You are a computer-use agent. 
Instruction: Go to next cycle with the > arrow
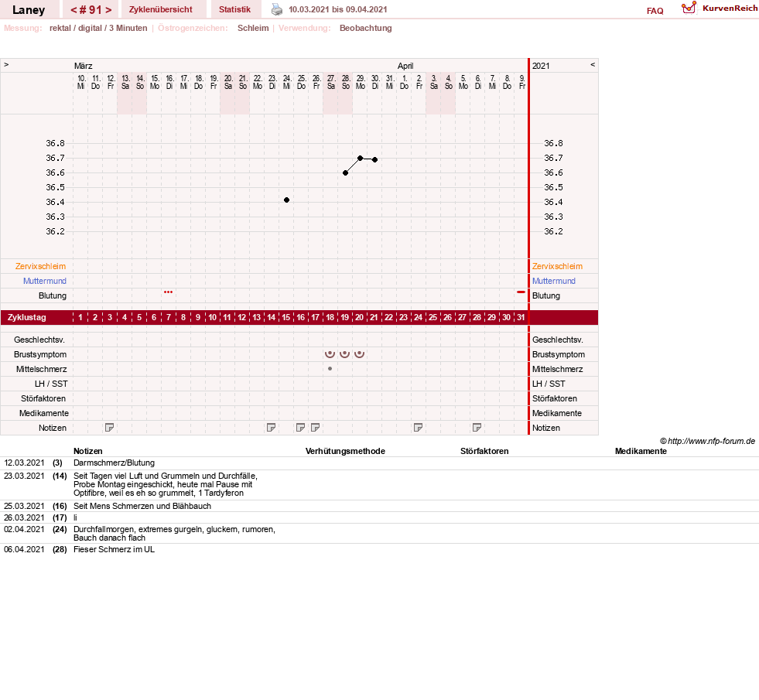coord(108,10)
